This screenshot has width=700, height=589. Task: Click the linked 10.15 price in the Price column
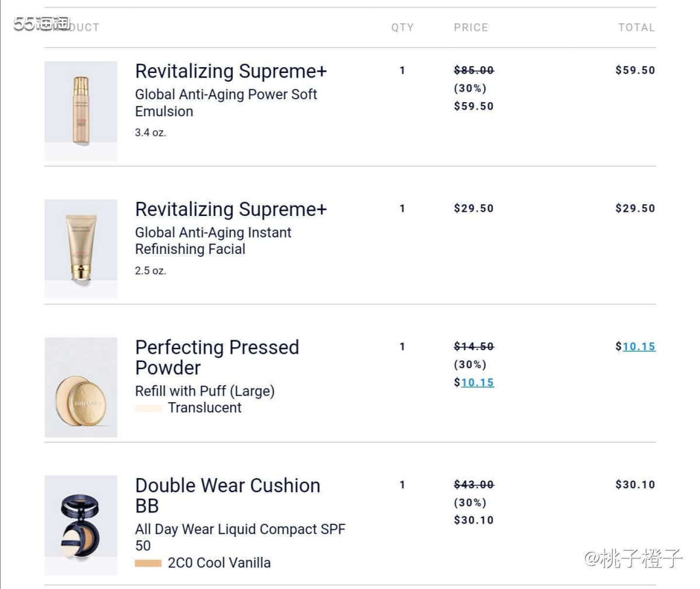click(x=477, y=382)
